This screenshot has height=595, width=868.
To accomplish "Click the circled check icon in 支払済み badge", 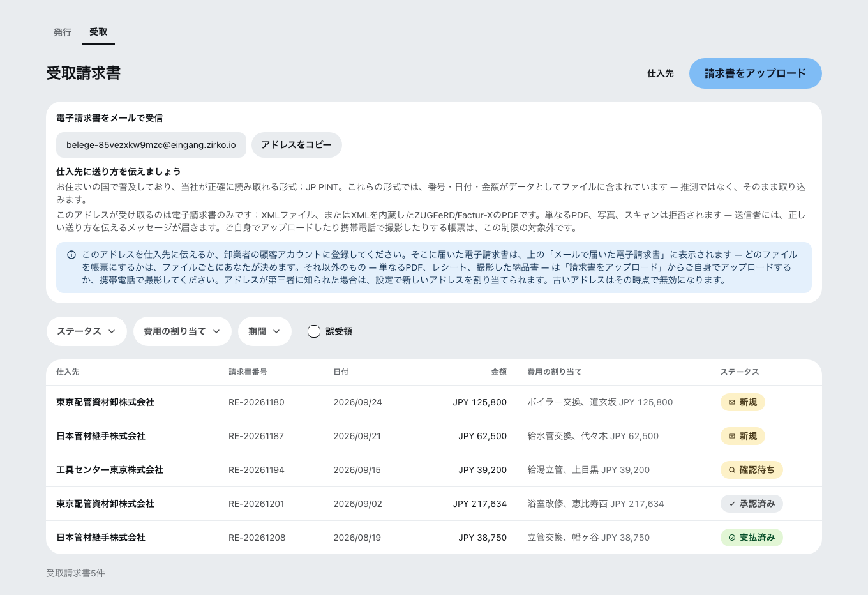I will 732,538.
